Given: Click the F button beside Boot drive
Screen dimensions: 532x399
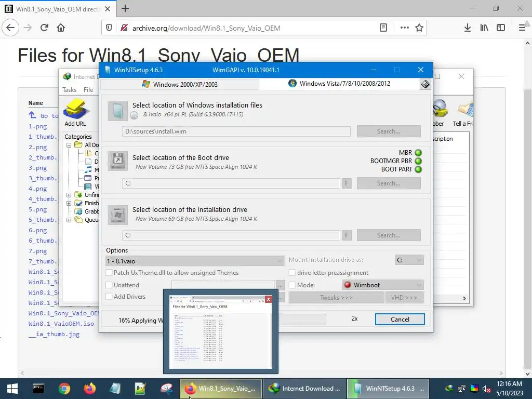Looking at the screenshot, I should click(x=347, y=183).
